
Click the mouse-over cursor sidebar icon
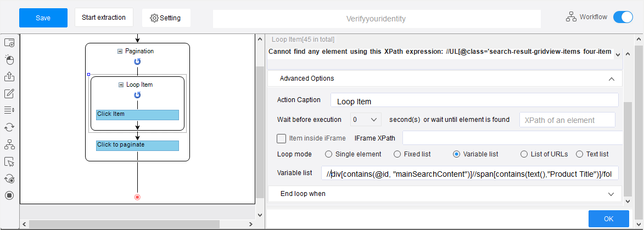click(x=9, y=161)
